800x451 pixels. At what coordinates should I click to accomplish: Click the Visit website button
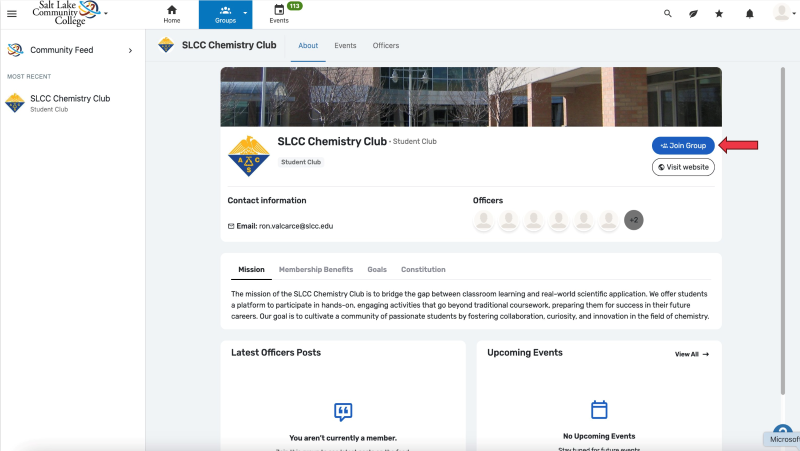click(x=683, y=167)
